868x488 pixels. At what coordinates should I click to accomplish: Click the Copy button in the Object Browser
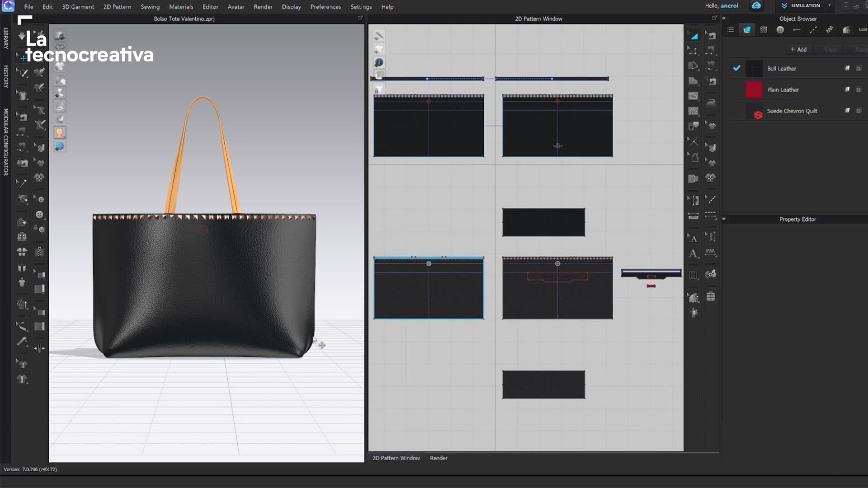point(830,49)
